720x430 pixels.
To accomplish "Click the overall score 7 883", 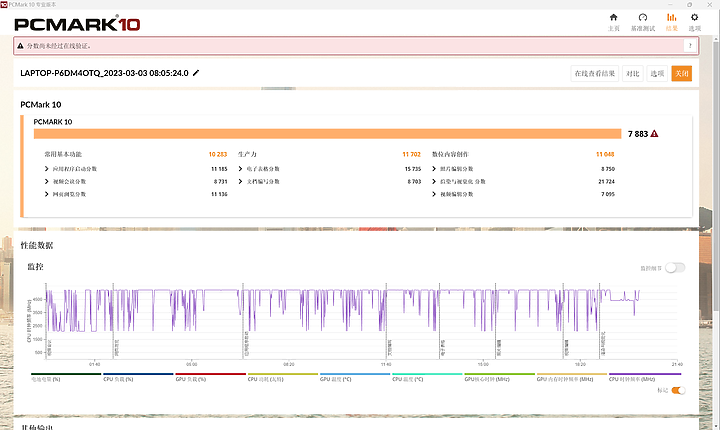I will pyautogui.click(x=638, y=134).
